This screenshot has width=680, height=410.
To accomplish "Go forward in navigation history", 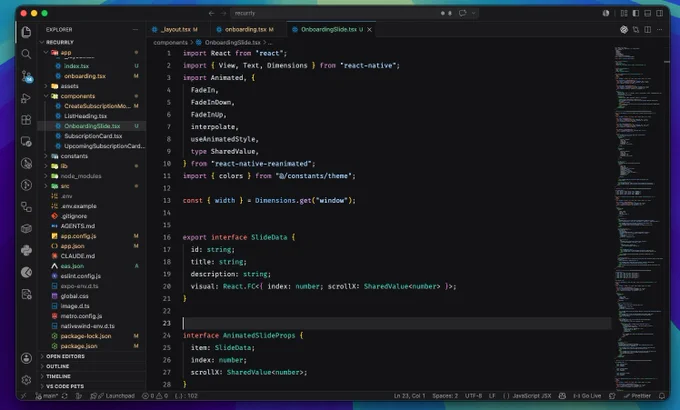I will 223,13.
